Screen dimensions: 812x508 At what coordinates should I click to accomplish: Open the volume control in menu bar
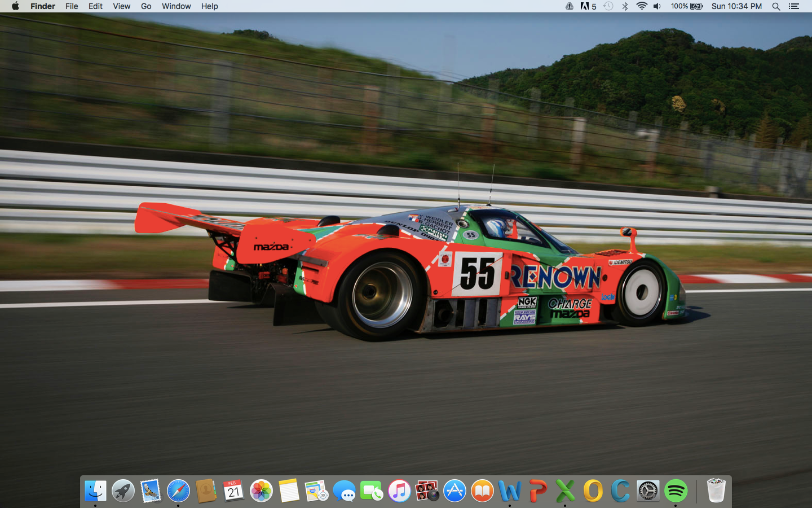pyautogui.click(x=657, y=6)
